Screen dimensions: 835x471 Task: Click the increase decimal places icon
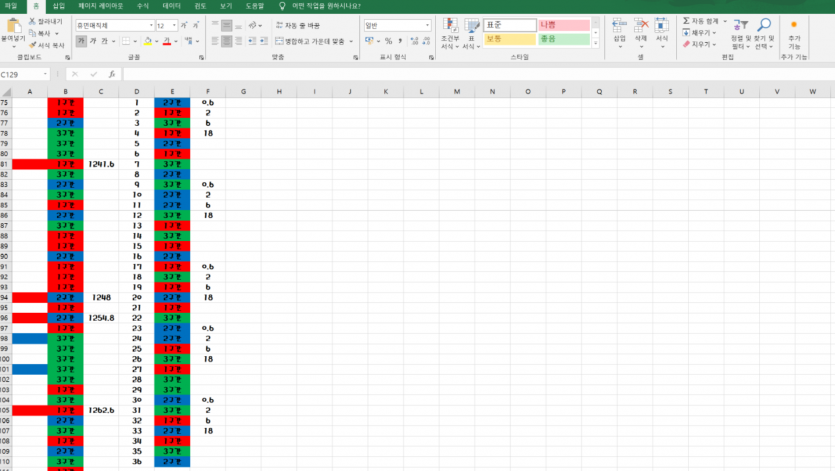click(x=414, y=41)
